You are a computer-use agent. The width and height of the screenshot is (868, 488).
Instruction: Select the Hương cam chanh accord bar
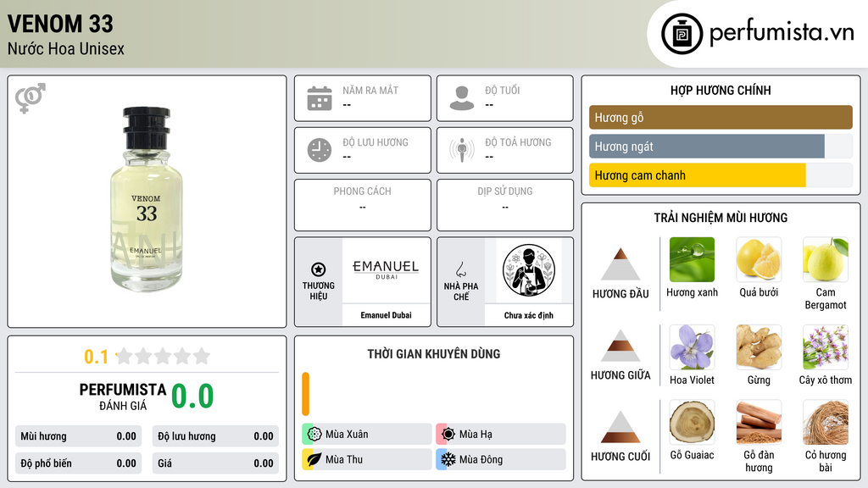[x=721, y=175]
